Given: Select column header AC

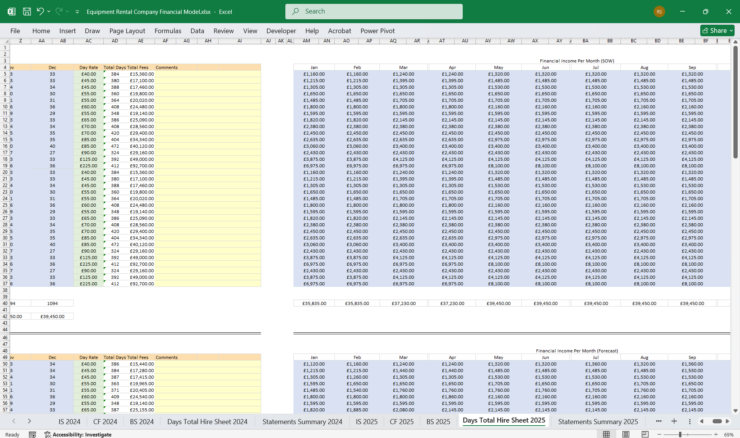Looking at the screenshot, I should [88, 41].
